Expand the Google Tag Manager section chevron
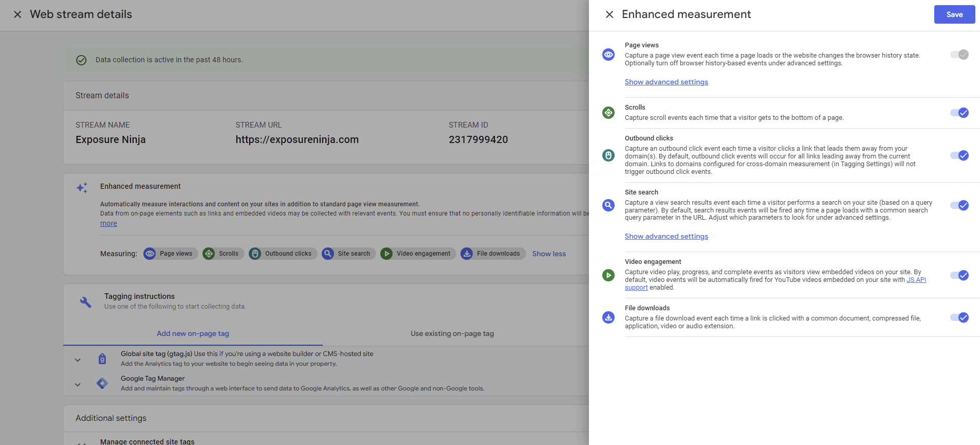Image resolution: width=980 pixels, height=445 pixels. (78, 384)
